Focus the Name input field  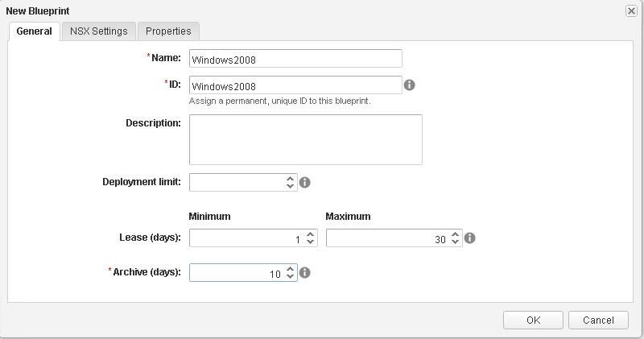coord(295,59)
